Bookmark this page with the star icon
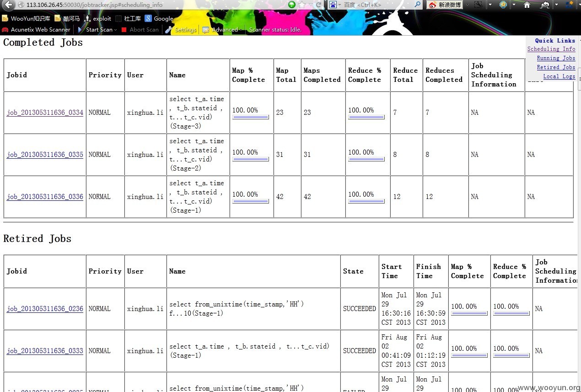The width and height of the screenshot is (581, 392). [x=302, y=5]
